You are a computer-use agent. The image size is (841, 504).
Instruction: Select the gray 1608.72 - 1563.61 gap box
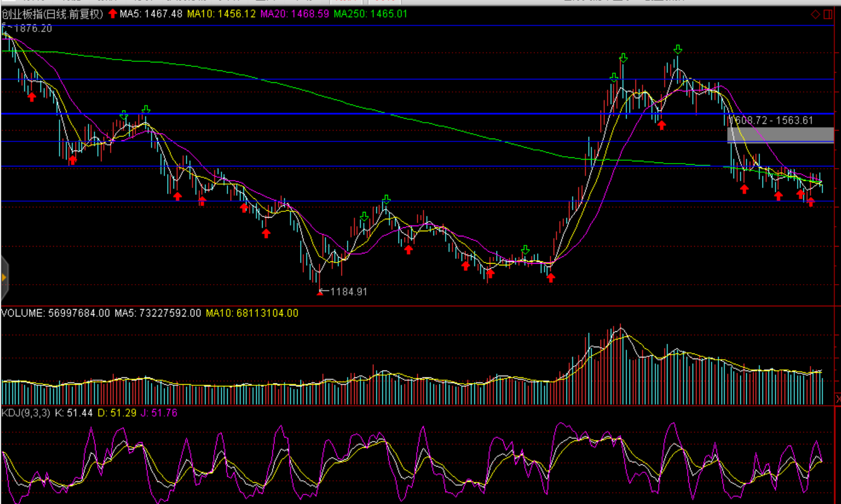[780, 135]
